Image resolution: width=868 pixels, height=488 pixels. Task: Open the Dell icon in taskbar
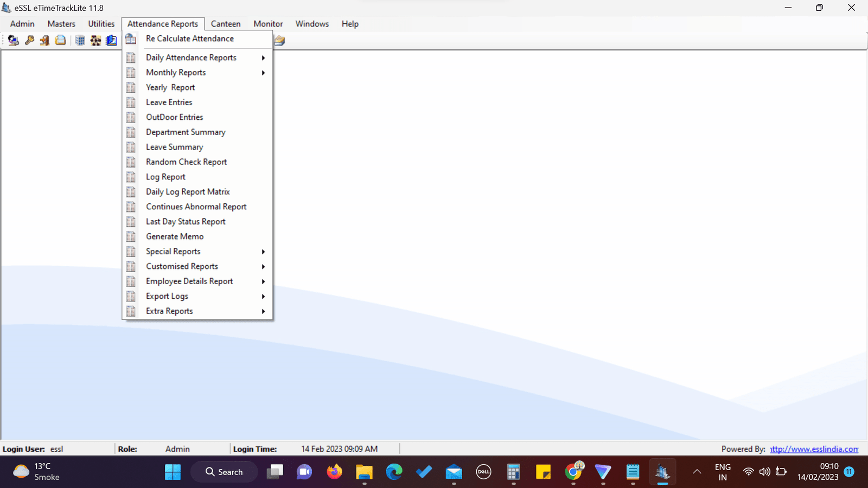click(x=483, y=472)
